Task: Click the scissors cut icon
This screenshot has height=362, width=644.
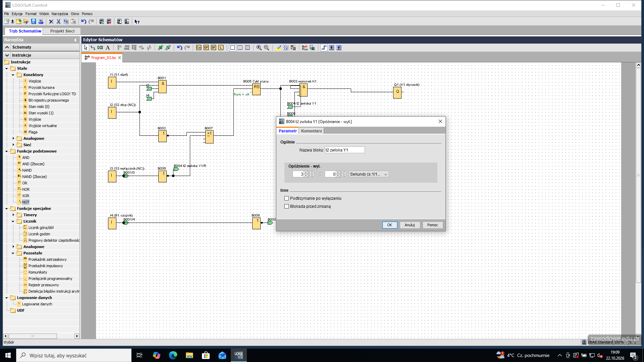Action: click(x=58, y=21)
